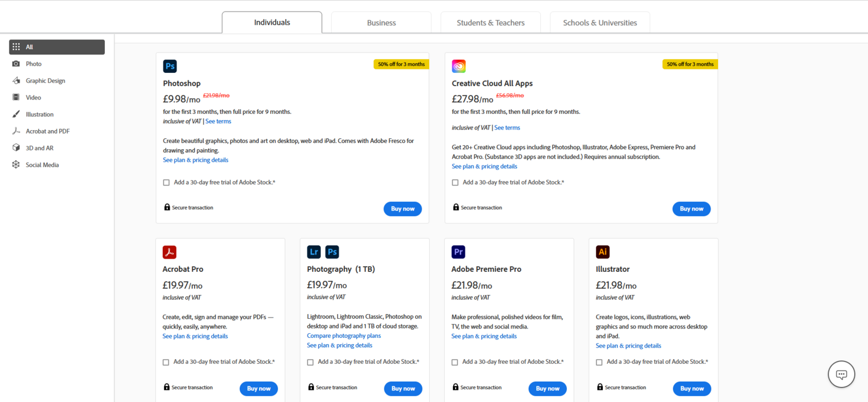
Task: Check Adobe Stock trial for Acrobat Pro
Action: tap(166, 362)
